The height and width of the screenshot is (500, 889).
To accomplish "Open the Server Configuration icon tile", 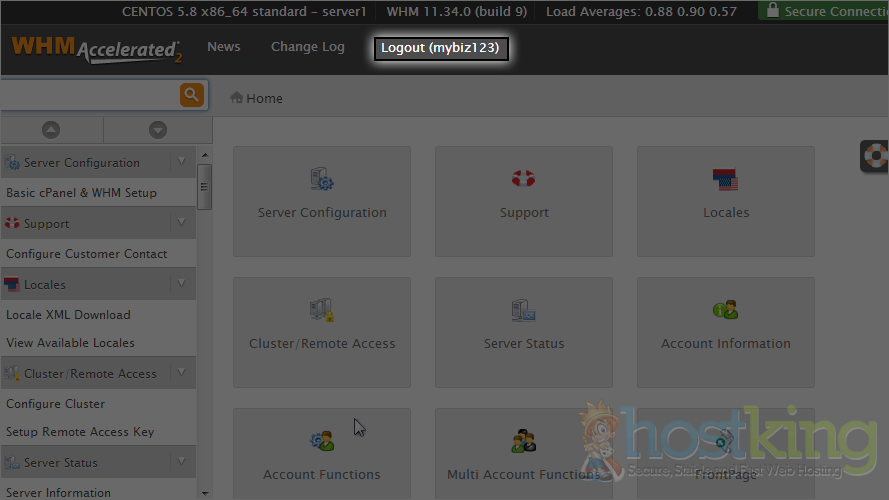I will (x=322, y=201).
